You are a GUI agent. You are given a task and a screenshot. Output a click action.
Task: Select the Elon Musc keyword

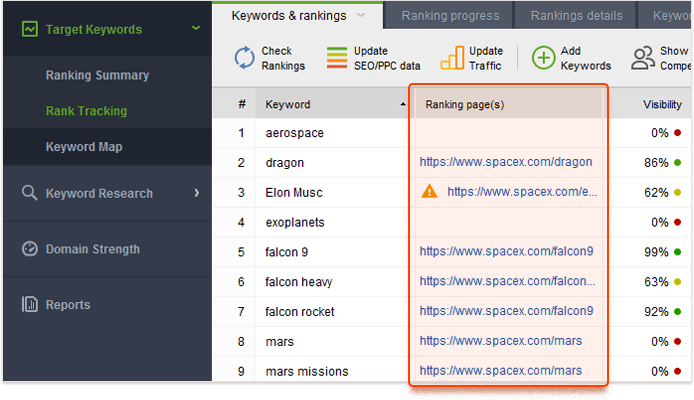click(x=294, y=192)
